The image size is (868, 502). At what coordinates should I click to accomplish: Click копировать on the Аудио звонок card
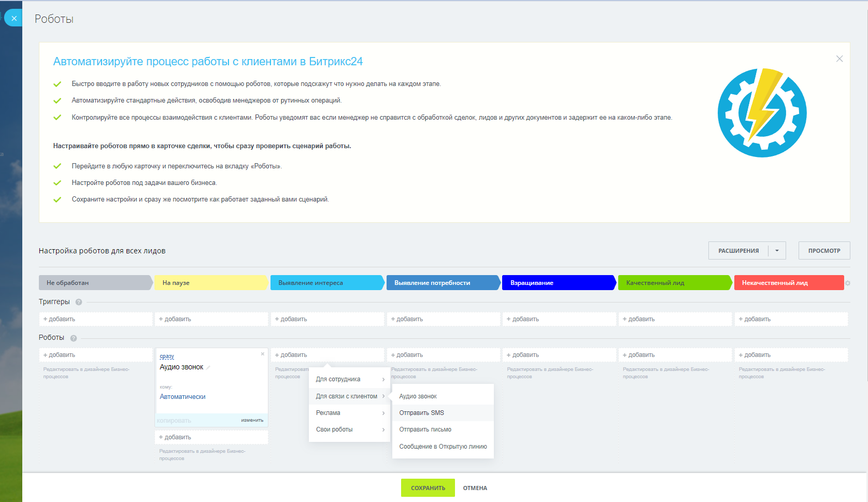(x=174, y=421)
